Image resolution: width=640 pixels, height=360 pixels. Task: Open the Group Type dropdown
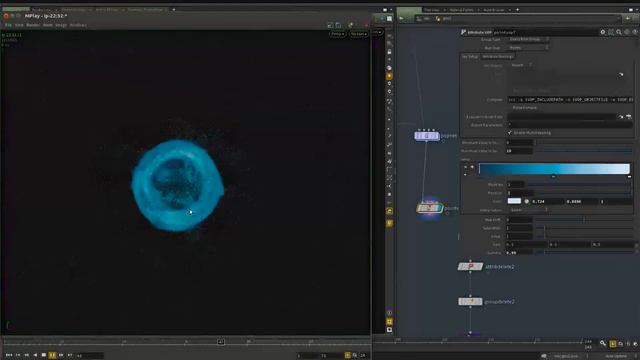pyautogui.click(x=528, y=39)
